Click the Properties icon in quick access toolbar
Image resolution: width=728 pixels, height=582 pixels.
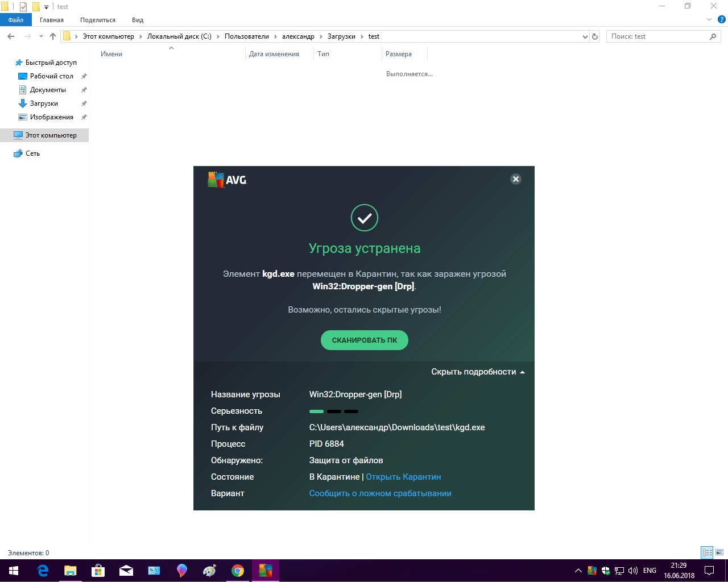coord(23,7)
